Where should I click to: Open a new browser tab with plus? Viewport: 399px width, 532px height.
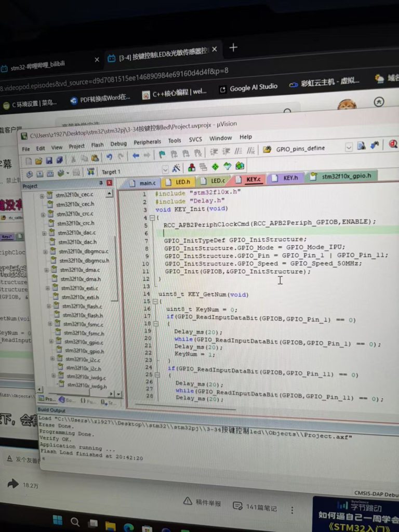click(x=233, y=48)
